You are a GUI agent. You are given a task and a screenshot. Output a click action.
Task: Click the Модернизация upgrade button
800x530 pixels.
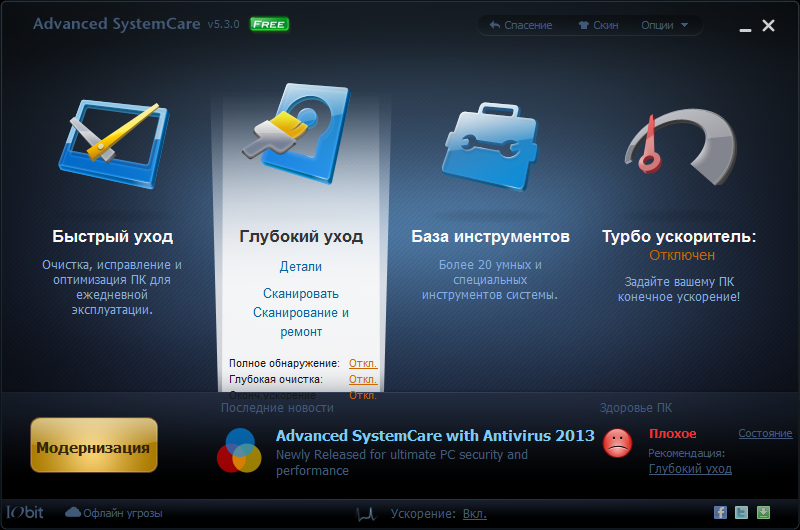point(94,445)
